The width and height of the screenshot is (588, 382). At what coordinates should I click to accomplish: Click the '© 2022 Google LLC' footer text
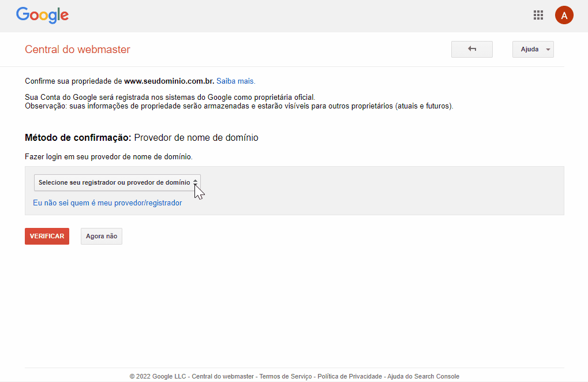point(158,376)
